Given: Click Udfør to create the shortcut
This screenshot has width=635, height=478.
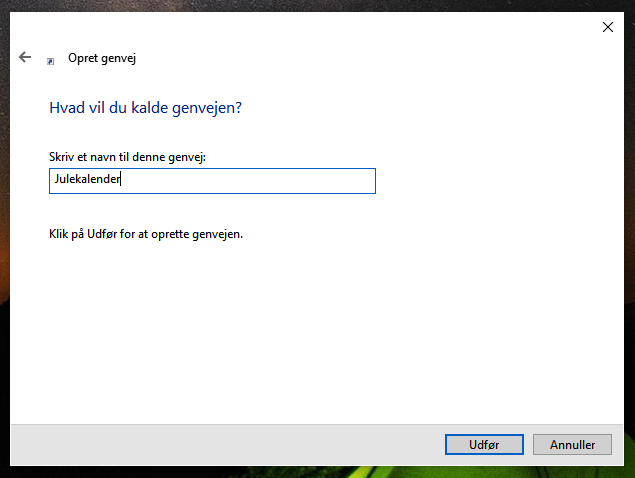Looking at the screenshot, I should pyautogui.click(x=484, y=444).
